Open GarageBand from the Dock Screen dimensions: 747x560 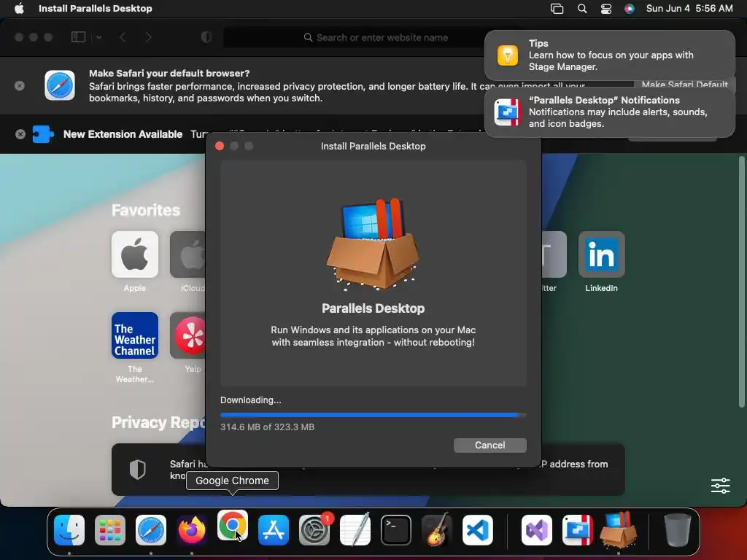[436, 530]
